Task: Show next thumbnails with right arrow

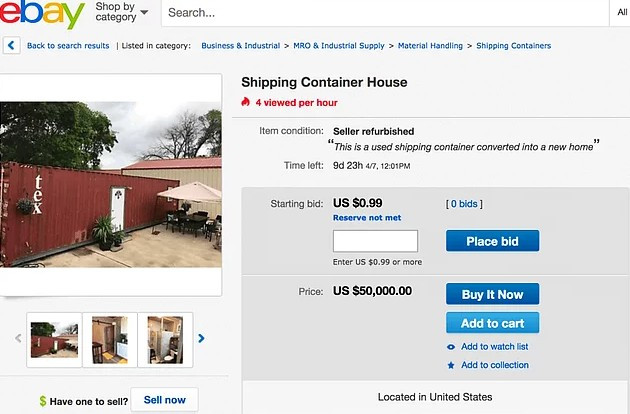Action: (x=201, y=339)
